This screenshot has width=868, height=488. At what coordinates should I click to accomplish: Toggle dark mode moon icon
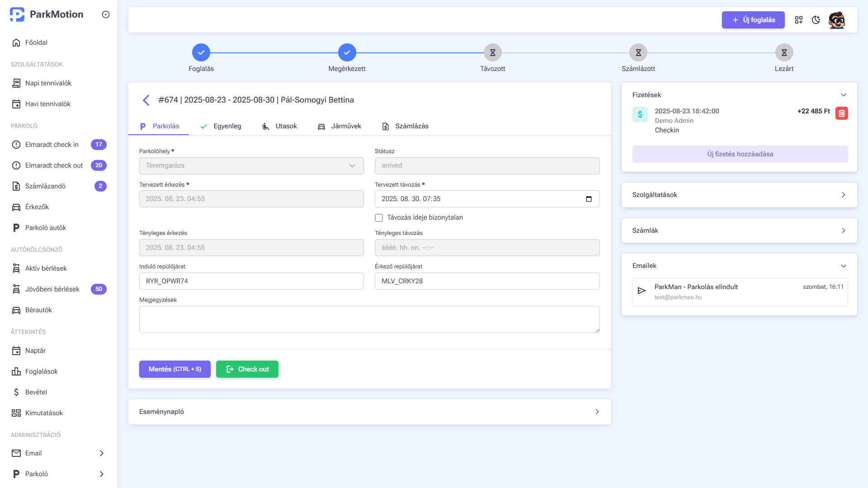coord(816,20)
